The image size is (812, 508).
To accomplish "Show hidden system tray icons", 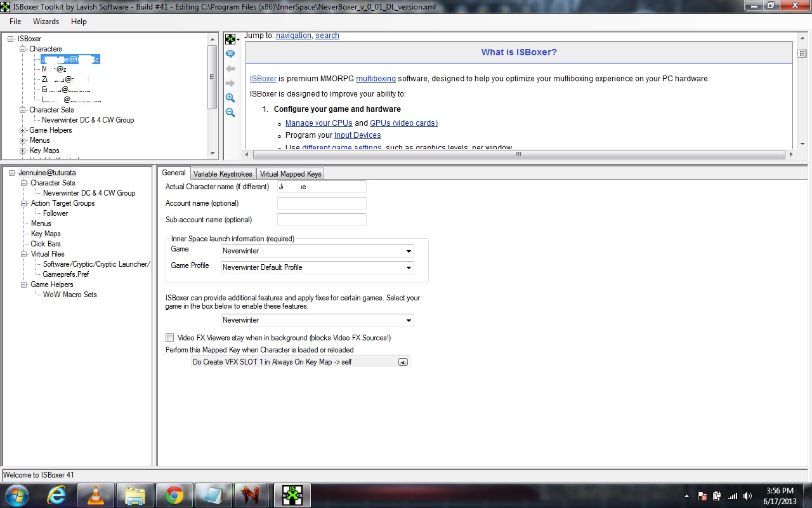I will point(686,496).
